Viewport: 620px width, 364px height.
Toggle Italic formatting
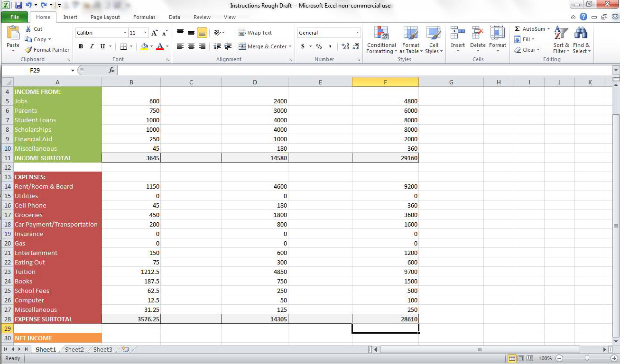click(x=92, y=46)
